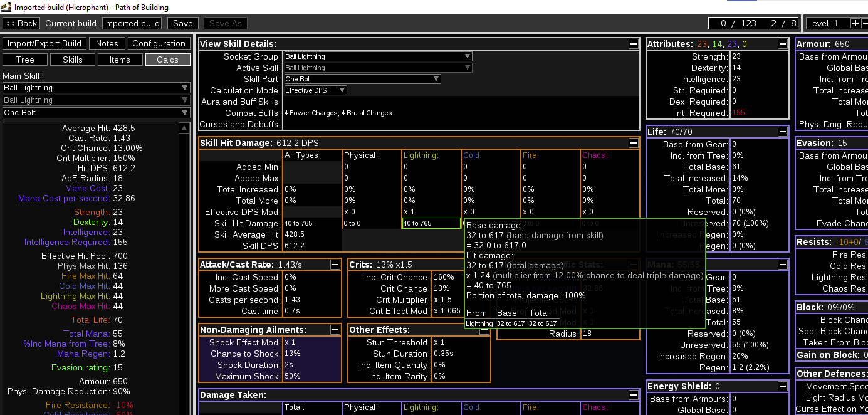The width and height of the screenshot is (868, 415).
Task: Click the Inc. Crit Chance 160% value
Action: point(444,277)
